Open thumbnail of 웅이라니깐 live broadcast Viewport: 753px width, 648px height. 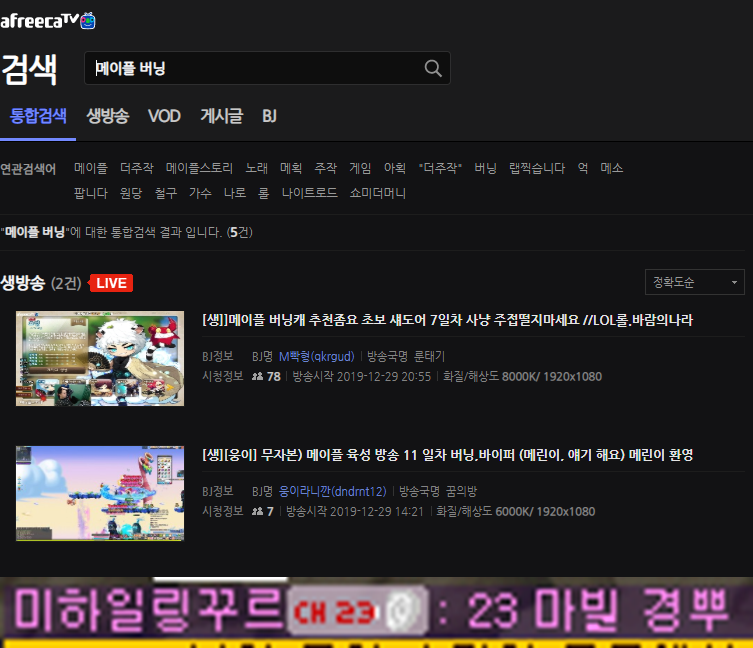[100, 493]
